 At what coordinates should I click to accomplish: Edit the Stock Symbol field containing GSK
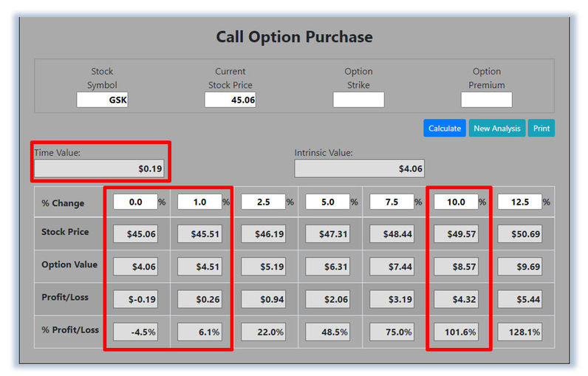coord(102,100)
